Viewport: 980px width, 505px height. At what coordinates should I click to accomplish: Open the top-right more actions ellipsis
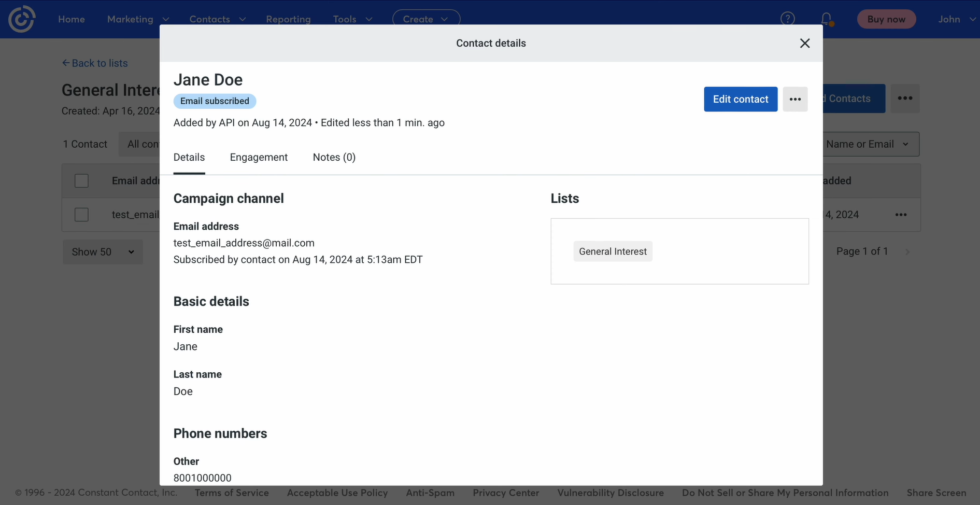(x=905, y=98)
